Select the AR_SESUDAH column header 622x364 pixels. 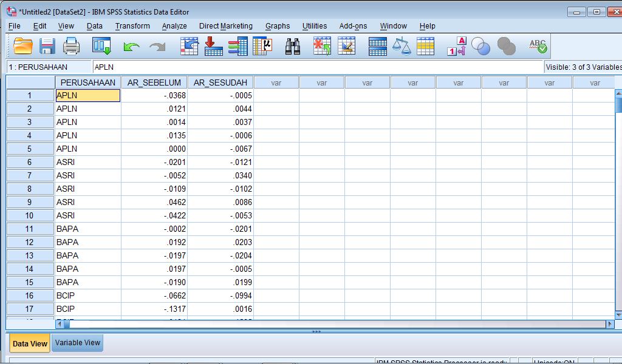(220, 83)
